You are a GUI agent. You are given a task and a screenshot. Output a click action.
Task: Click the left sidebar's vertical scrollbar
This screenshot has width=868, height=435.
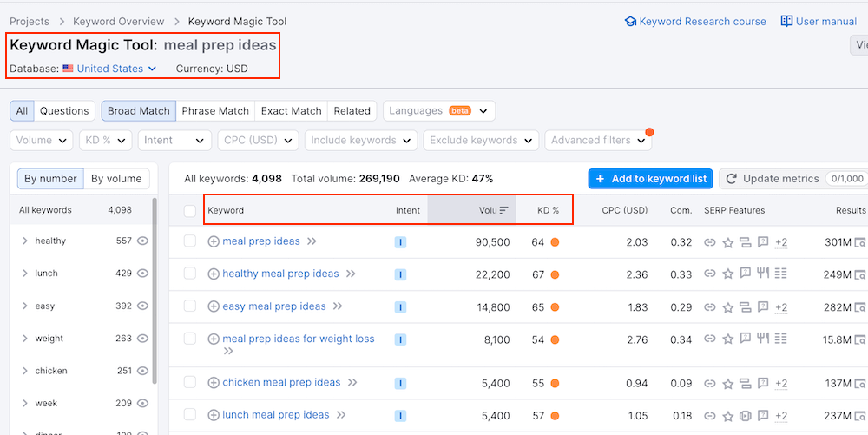pyautogui.click(x=155, y=287)
